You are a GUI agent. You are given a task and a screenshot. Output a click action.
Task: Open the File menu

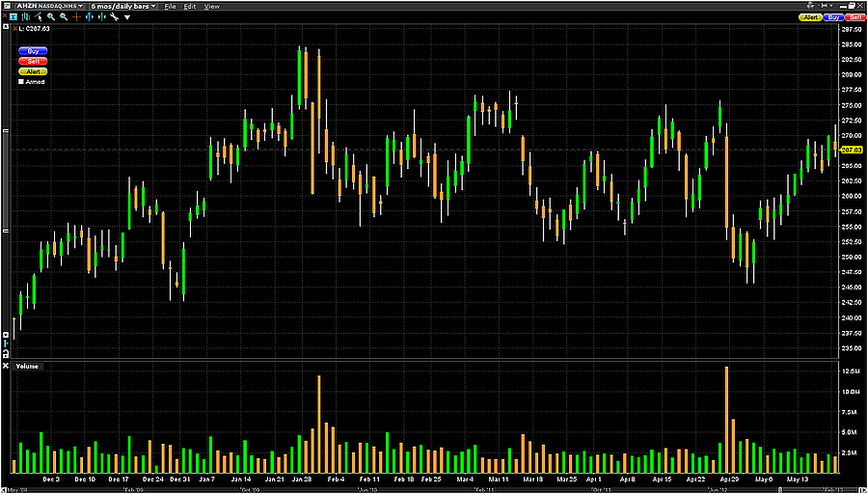pos(170,6)
